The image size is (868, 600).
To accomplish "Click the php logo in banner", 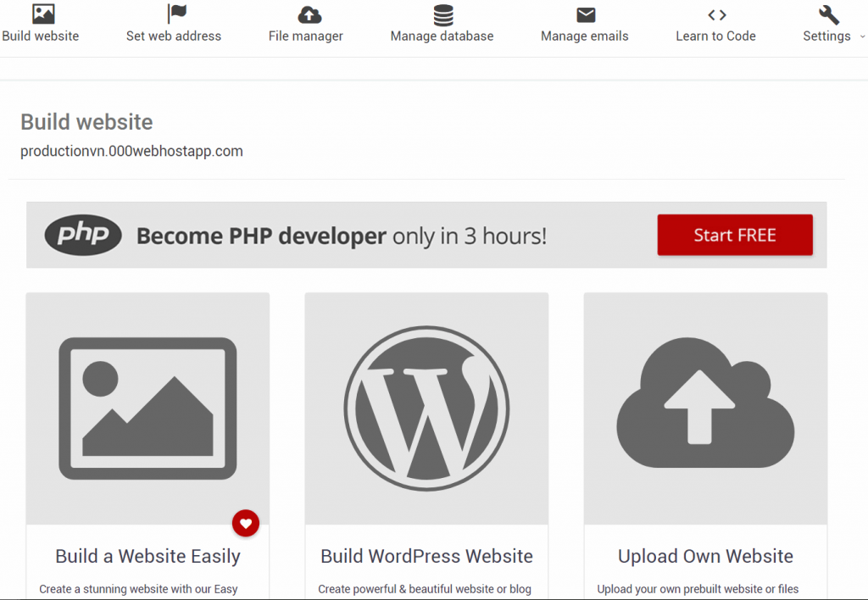I will [83, 235].
